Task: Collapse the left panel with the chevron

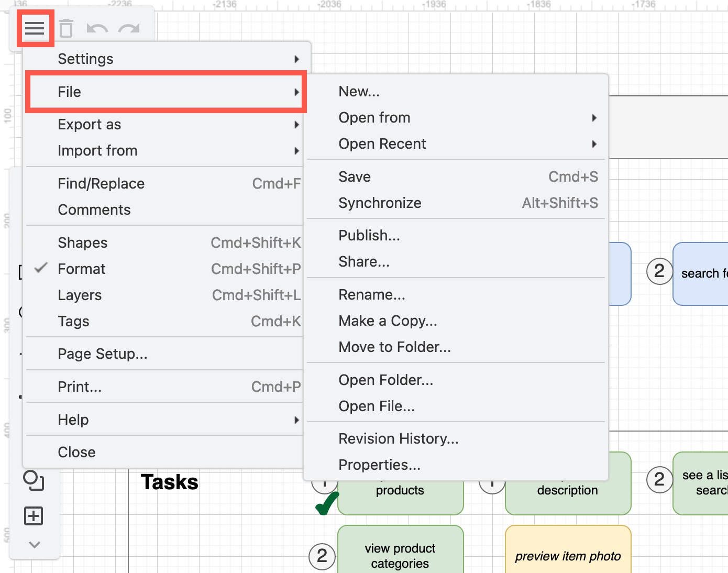Action: tap(34, 545)
